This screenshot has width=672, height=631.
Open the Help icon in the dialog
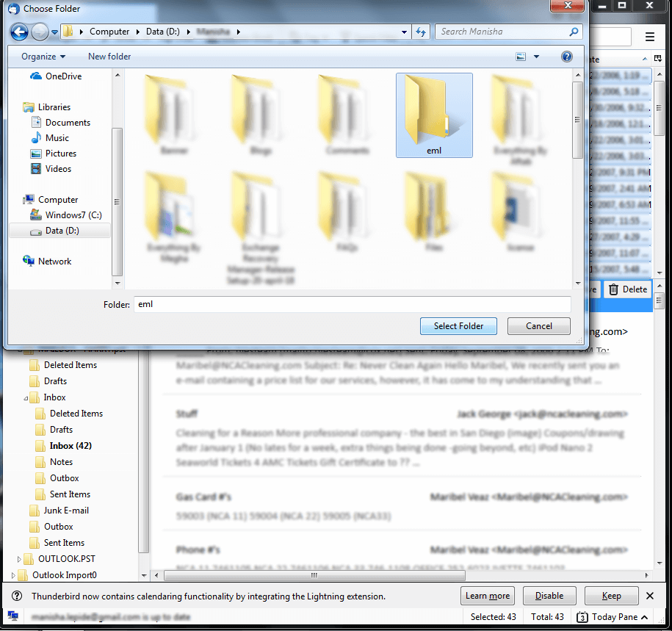coord(566,57)
